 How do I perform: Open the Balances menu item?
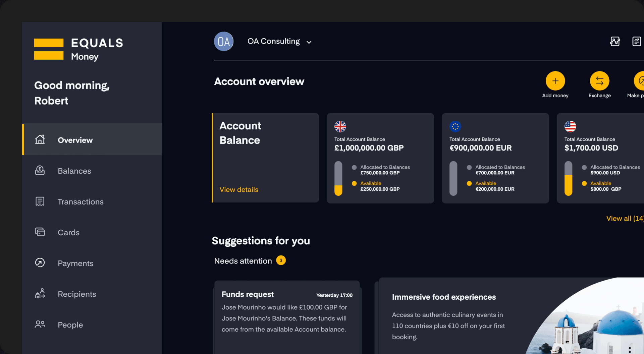(x=74, y=171)
